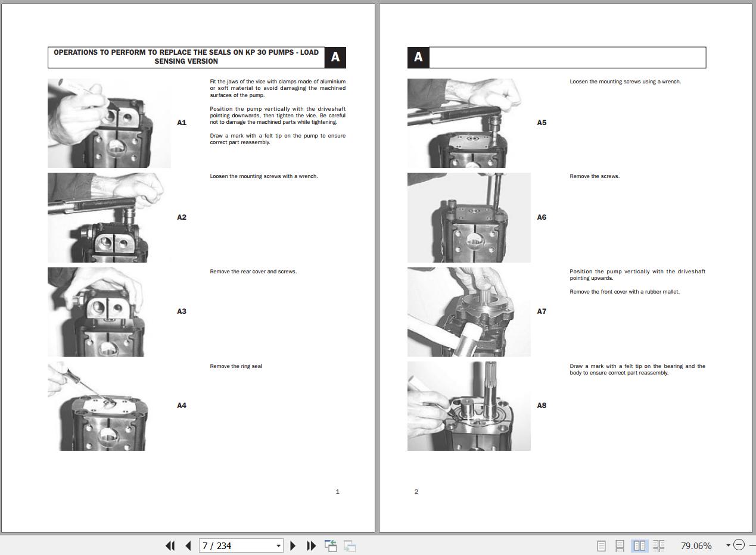Go to the next page
Image resolution: width=756 pixels, height=555 pixels.
pyautogui.click(x=293, y=545)
